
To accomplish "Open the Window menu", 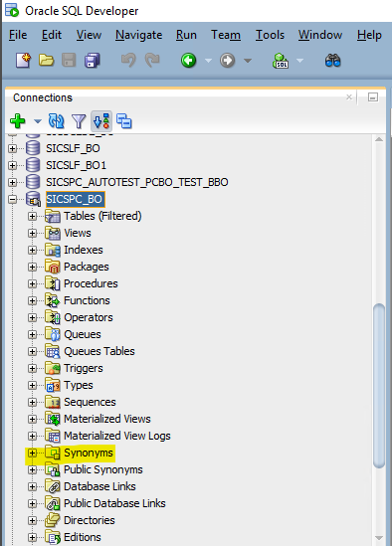I will [320, 35].
